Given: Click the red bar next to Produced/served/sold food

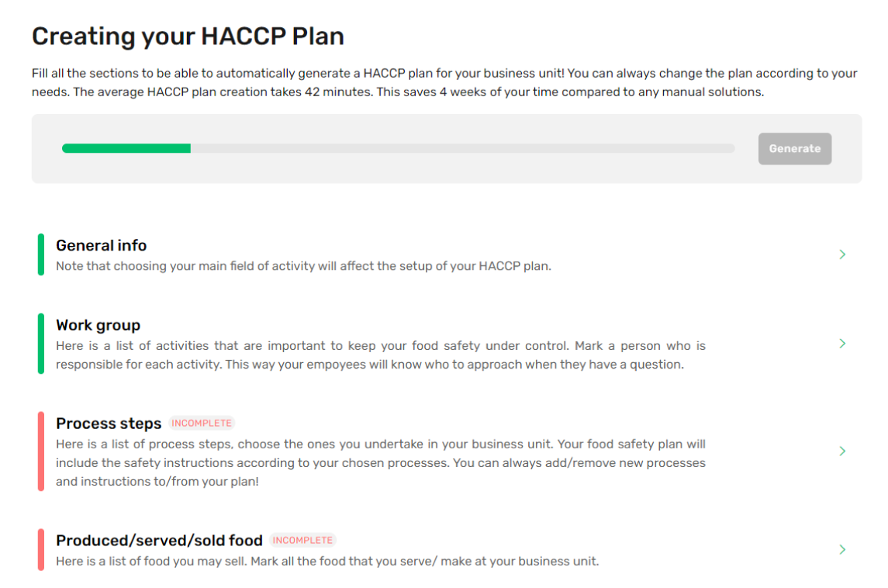Looking at the screenshot, I should click(x=43, y=549).
